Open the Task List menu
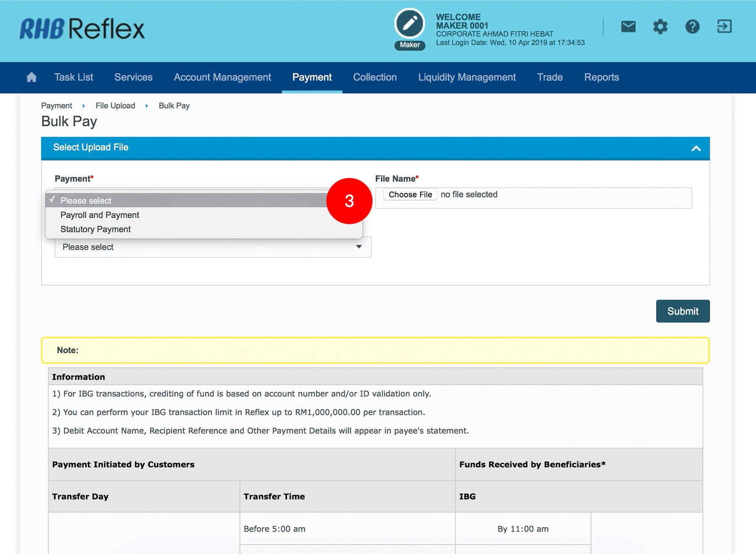This screenshot has height=554, width=756. pos(73,77)
